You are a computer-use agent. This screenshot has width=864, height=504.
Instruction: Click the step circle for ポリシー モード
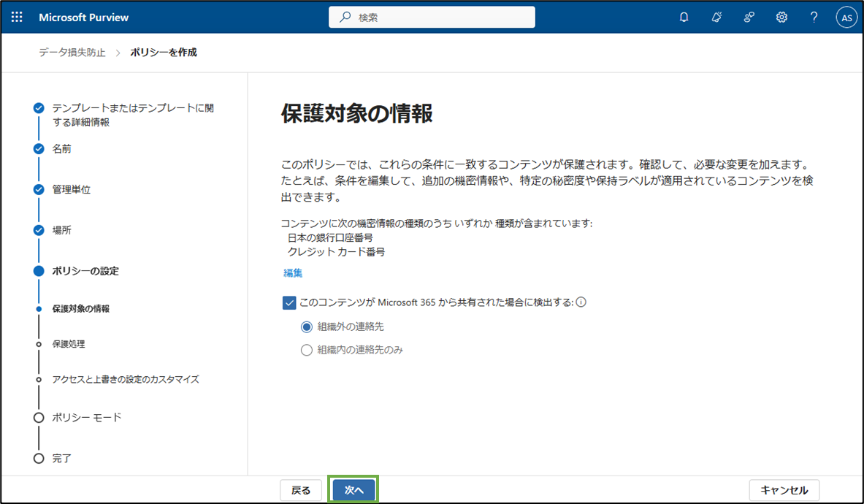tap(39, 418)
